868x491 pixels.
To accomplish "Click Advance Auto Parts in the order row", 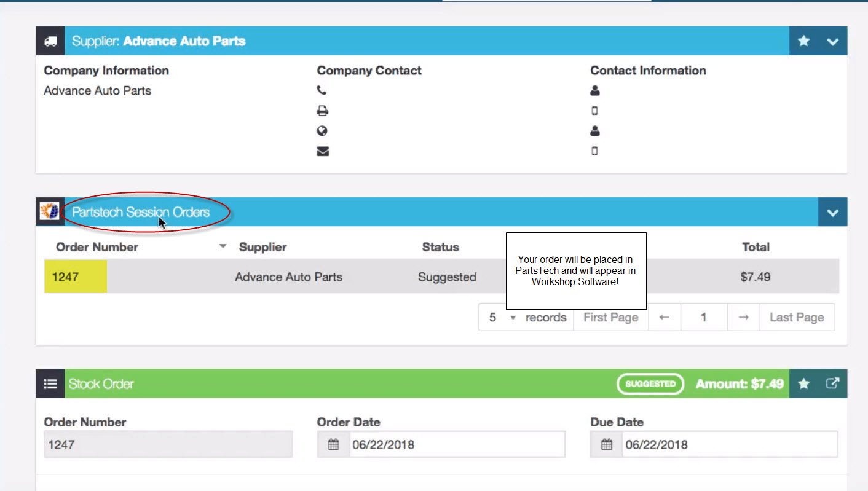I will [288, 277].
